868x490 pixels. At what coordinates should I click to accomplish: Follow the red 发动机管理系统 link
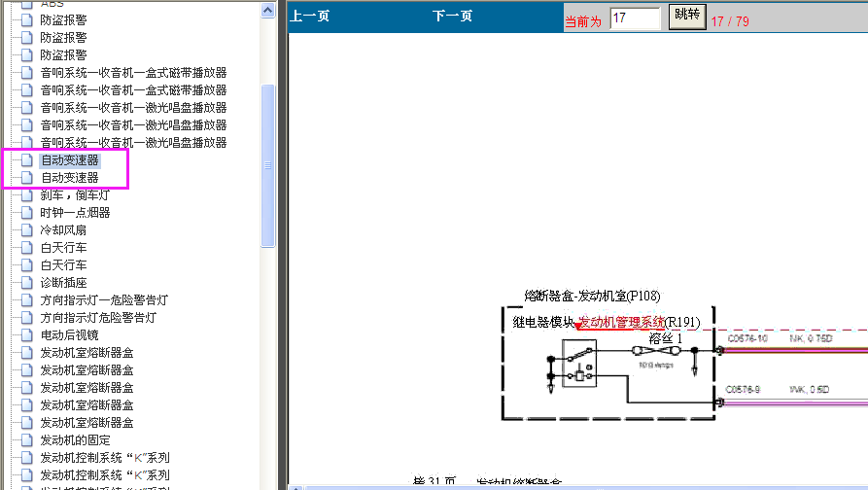click(x=620, y=322)
